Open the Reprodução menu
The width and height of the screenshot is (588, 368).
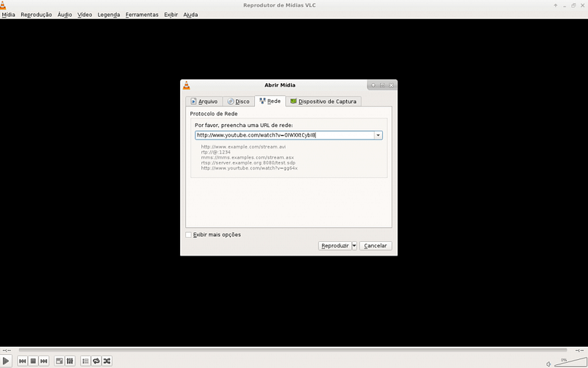pyautogui.click(x=36, y=15)
